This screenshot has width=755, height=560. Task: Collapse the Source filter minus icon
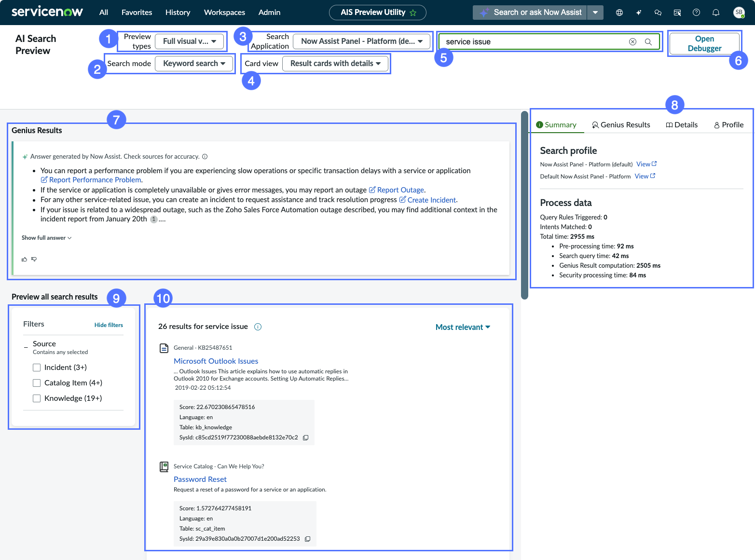(26, 347)
